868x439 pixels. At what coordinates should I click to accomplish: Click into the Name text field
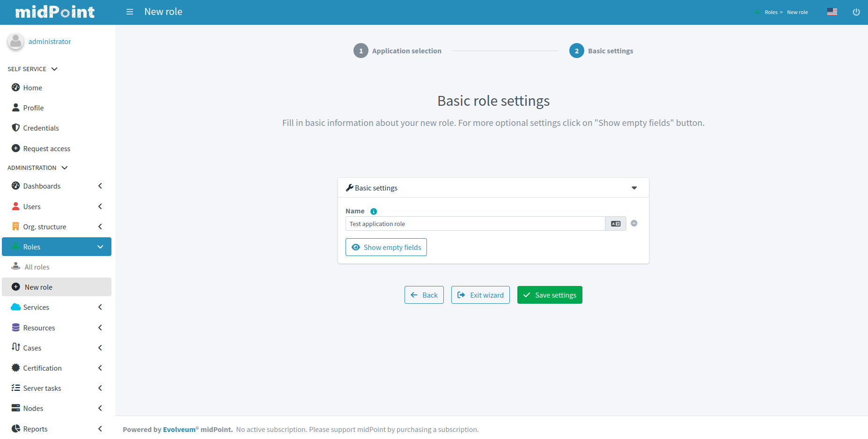click(x=475, y=224)
